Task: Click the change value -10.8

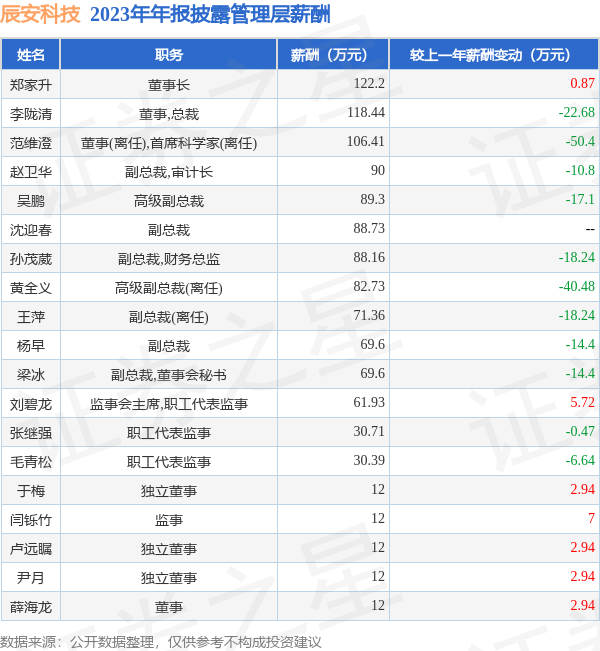Action: pyautogui.click(x=580, y=170)
